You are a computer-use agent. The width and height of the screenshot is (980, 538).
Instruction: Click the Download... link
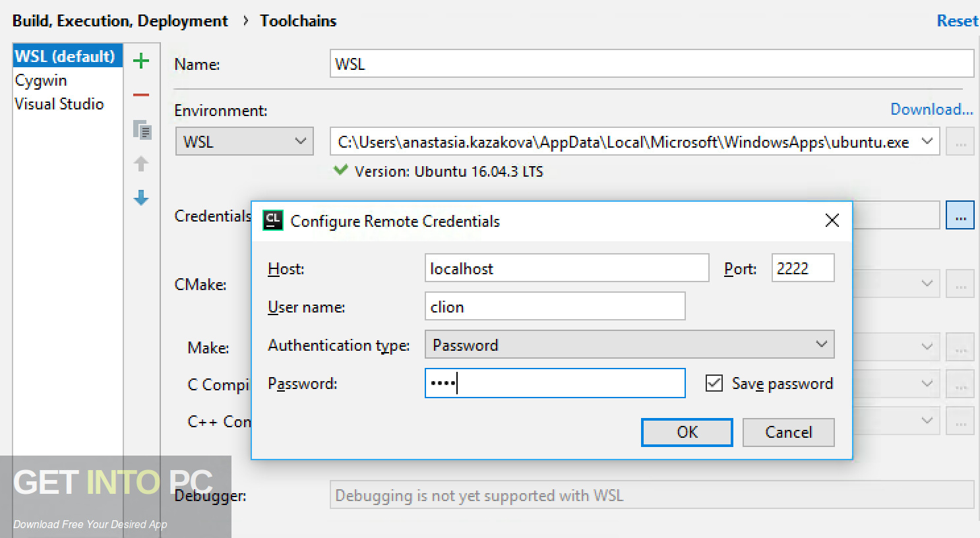[x=932, y=109]
